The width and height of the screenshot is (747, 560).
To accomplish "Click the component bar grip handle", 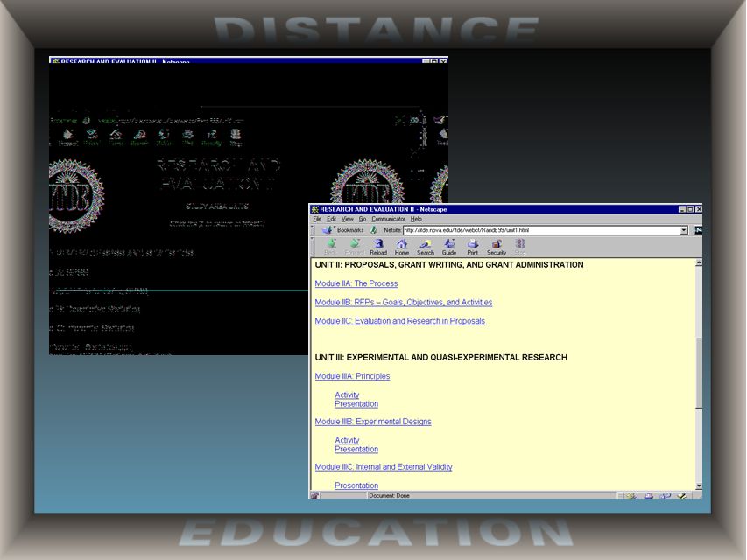I will coord(620,496).
